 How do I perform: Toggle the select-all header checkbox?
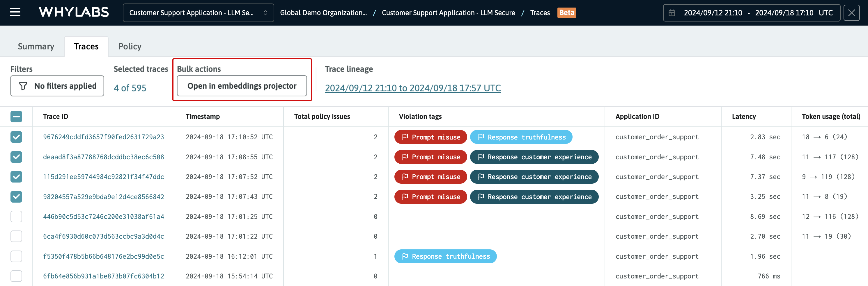16,117
